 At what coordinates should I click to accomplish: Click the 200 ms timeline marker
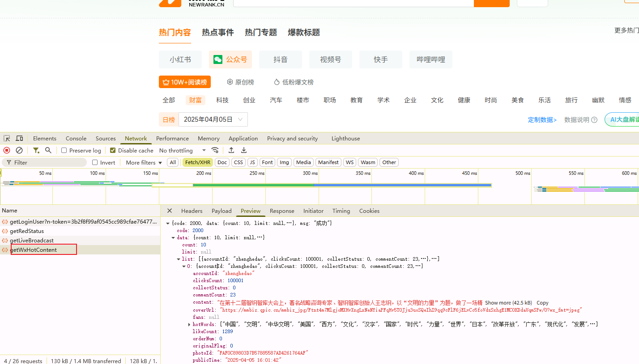(204, 173)
